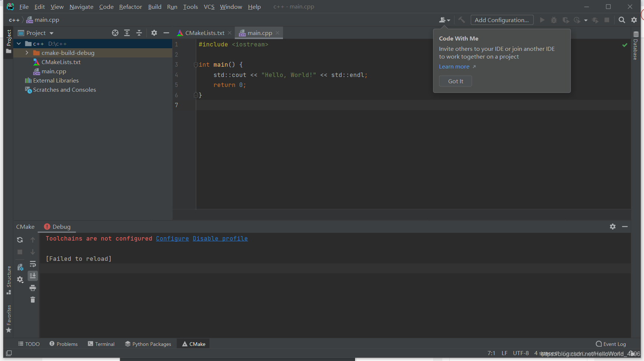
Task: Click fold end marker at line 6
Action: click(x=196, y=95)
